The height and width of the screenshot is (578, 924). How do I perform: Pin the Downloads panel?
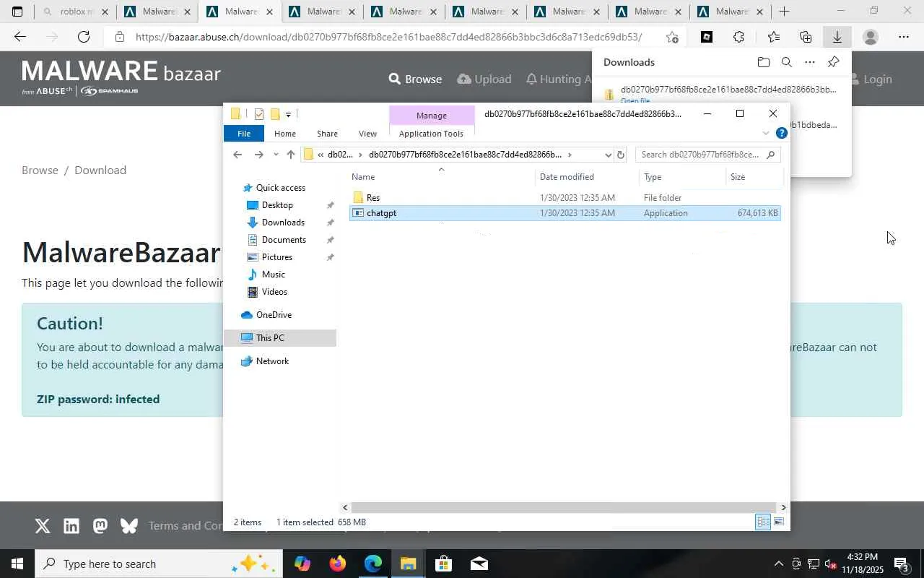833,62
